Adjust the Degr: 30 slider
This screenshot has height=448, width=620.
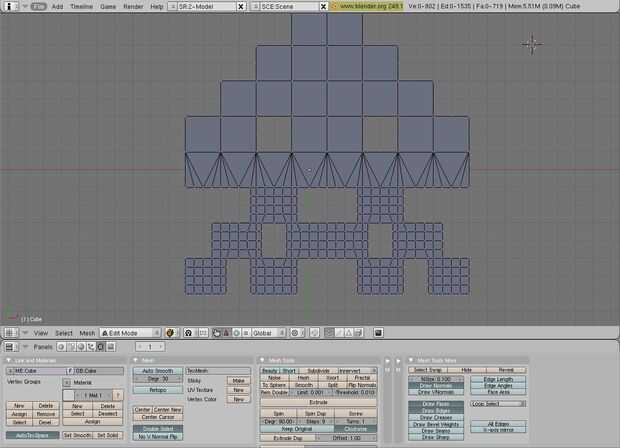[158, 379]
